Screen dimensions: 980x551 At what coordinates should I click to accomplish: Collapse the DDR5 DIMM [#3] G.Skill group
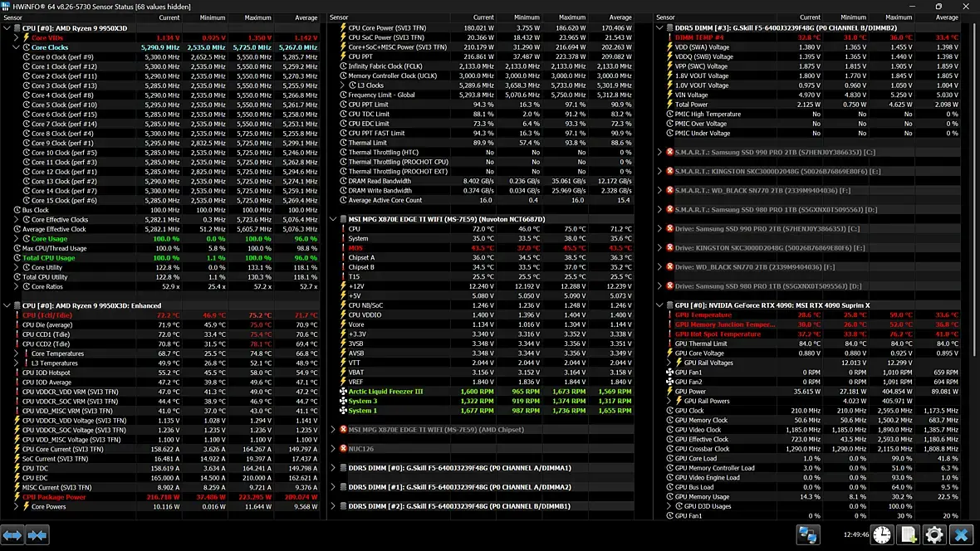coord(659,28)
